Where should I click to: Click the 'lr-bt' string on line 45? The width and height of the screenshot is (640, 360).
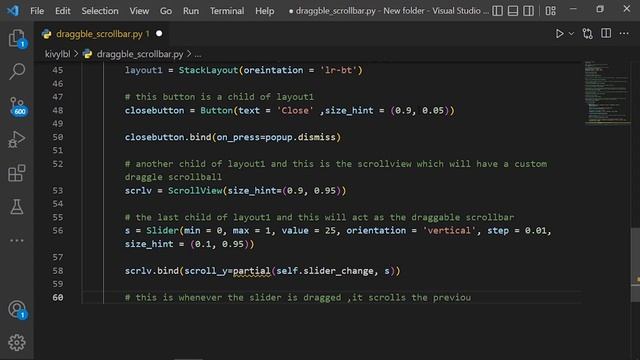tap(338, 70)
